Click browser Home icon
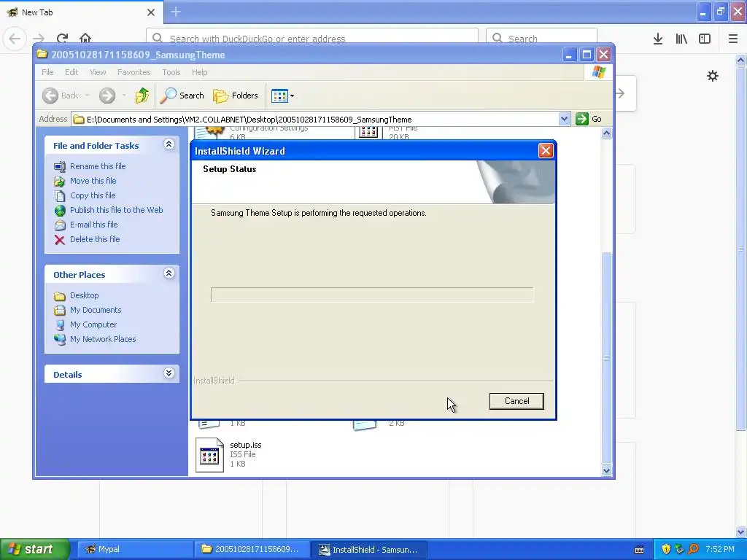 (x=85, y=39)
